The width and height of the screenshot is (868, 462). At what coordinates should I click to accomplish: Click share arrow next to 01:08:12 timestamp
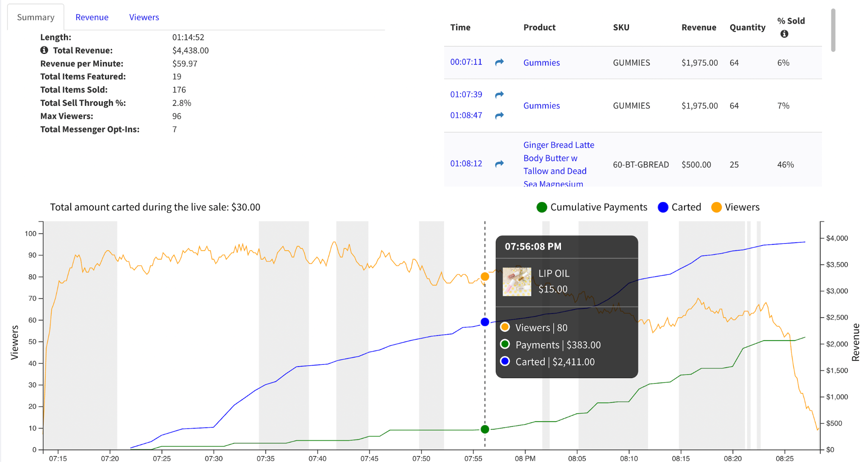499,164
